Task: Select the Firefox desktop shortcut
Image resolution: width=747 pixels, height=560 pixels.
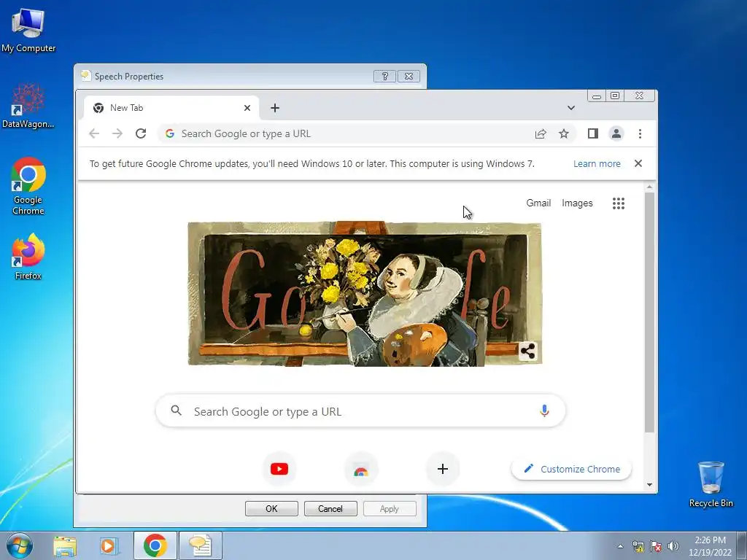Action: (x=28, y=256)
